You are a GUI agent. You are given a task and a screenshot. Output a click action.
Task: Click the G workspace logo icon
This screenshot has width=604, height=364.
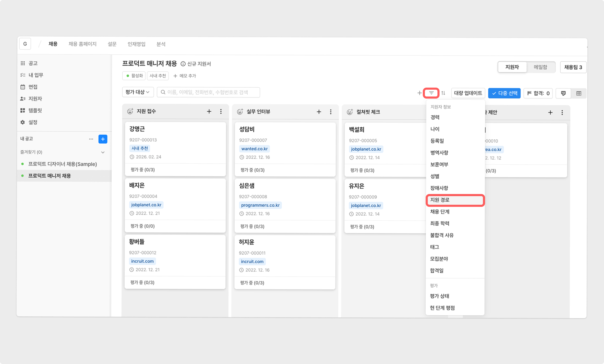click(25, 44)
